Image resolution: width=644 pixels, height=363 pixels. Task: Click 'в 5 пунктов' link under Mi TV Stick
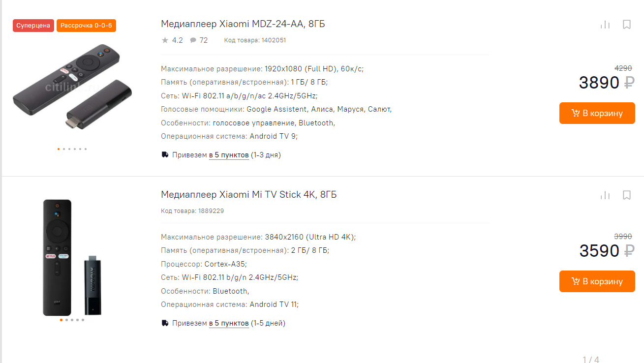click(x=229, y=323)
